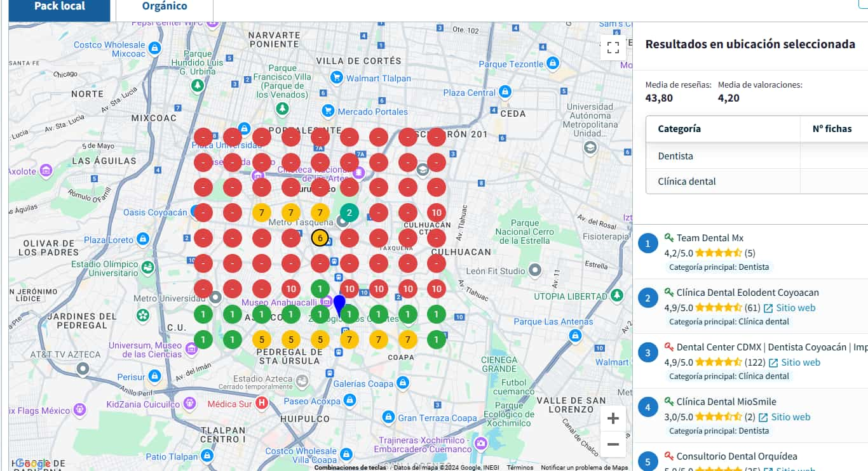
Task: Open Sitio web for Clínica Dental Eolodent
Action: pyautogui.click(x=789, y=308)
